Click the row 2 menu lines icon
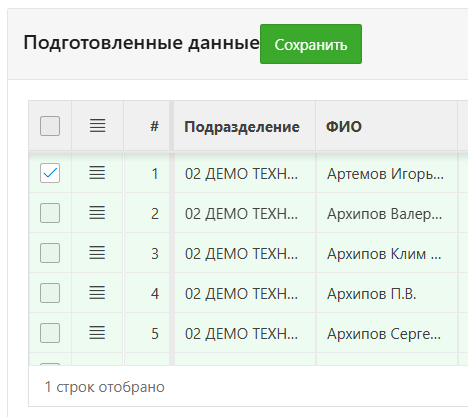 [x=97, y=213]
